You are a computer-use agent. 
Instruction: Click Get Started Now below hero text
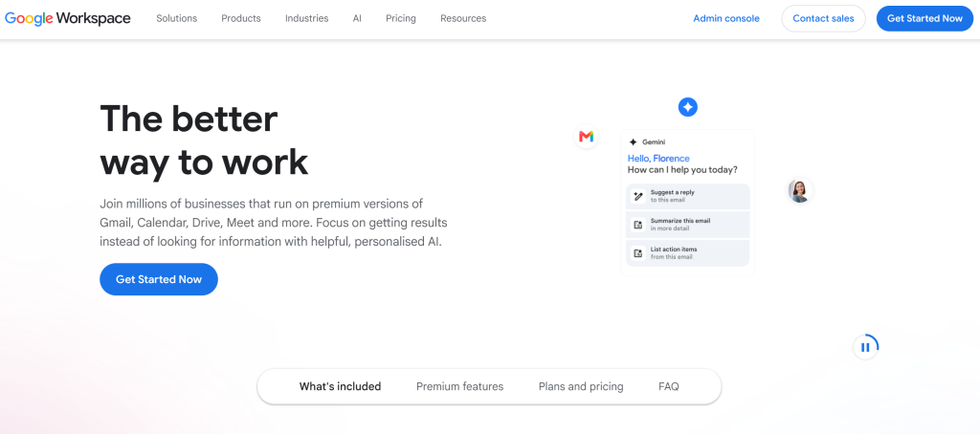(x=159, y=279)
